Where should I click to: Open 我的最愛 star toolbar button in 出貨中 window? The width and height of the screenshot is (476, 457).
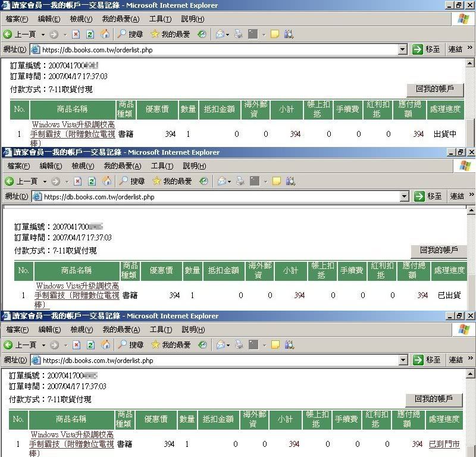170,34
